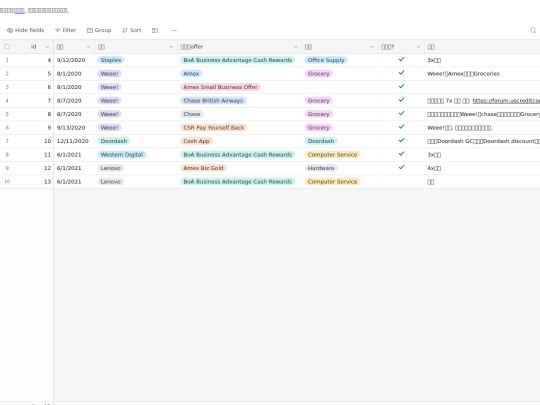Tick the empty checkbox in row 13
Viewport: 540px width, 405px height.
401,181
